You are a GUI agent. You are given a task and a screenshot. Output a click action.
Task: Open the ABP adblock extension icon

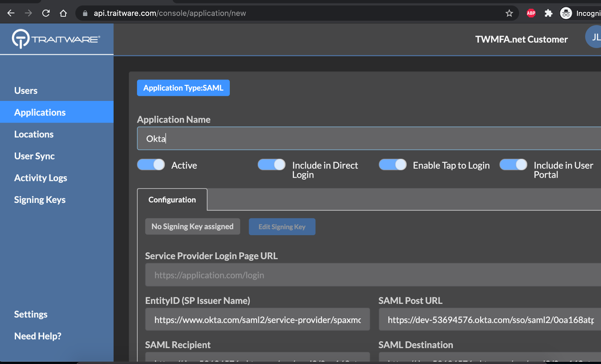click(x=531, y=13)
